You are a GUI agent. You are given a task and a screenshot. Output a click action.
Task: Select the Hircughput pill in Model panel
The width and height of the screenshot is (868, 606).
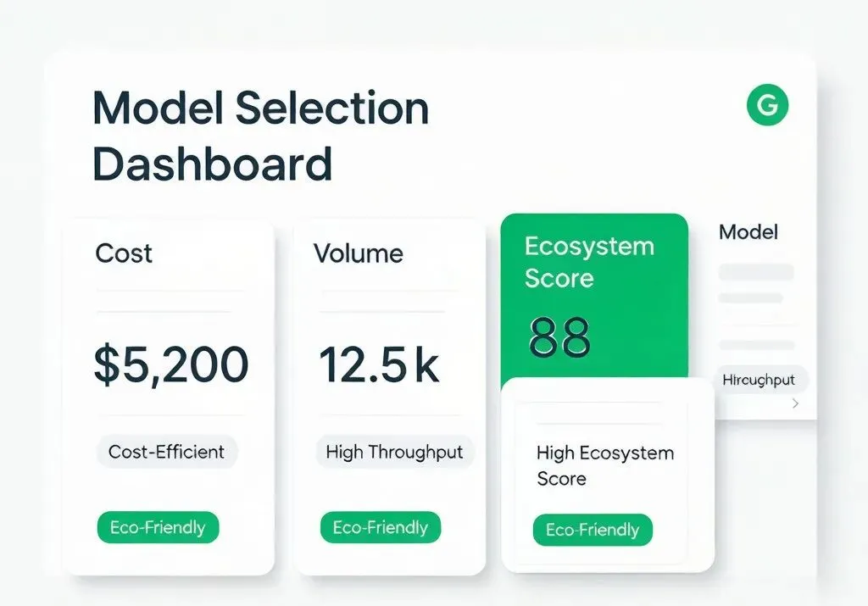tap(759, 380)
